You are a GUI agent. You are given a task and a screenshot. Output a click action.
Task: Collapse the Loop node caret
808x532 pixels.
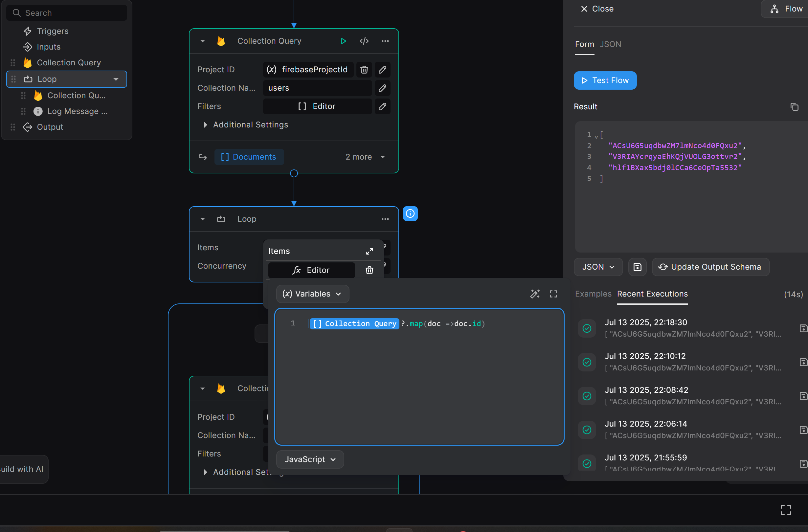coord(203,219)
